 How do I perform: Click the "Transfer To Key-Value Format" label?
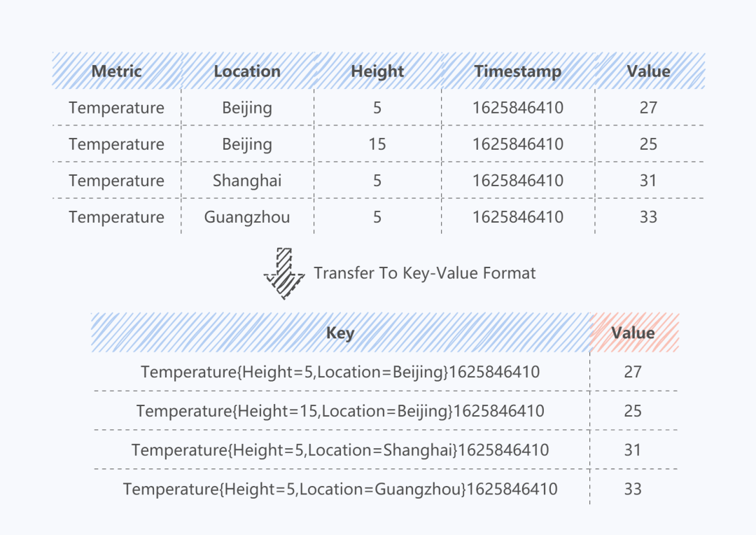point(424,273)
